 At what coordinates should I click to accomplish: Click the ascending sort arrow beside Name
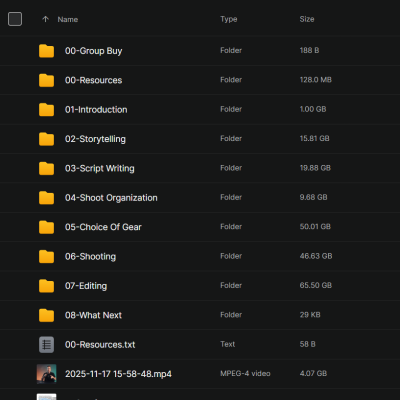pos(45,19)
